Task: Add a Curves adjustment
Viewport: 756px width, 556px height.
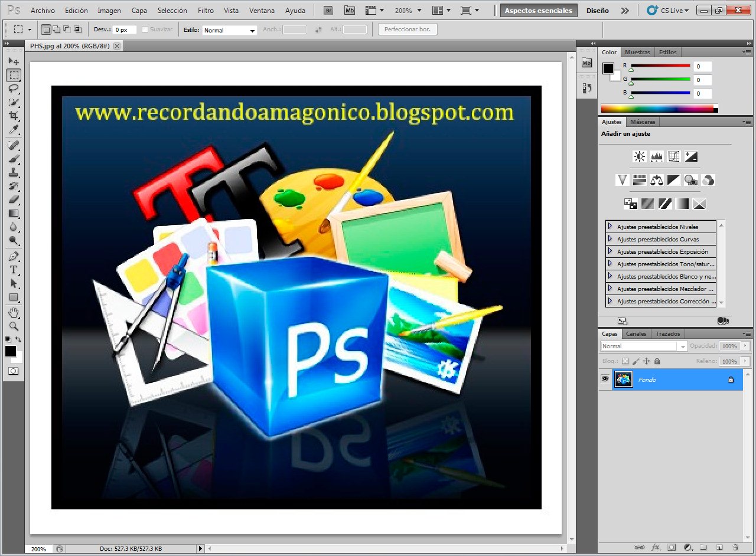Action: tap(674, 156)
